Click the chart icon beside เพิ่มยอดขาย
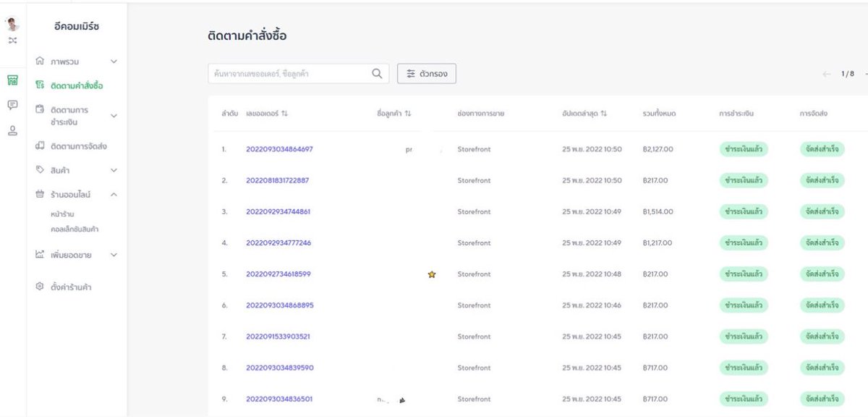Screen dimensions: 868x417 coord(40,255)
